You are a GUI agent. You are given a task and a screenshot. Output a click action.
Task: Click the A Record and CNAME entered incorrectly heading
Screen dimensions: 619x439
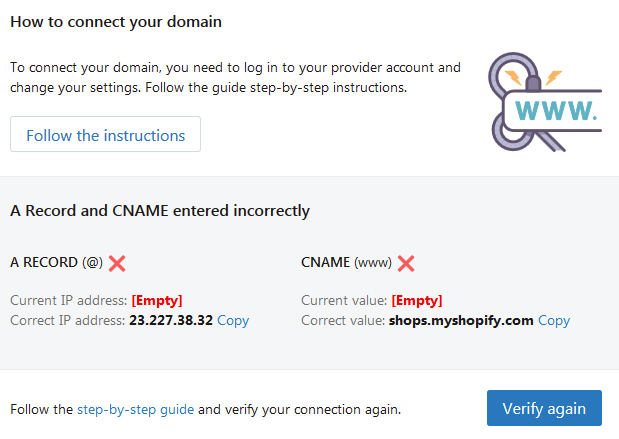tap(160, 211)
